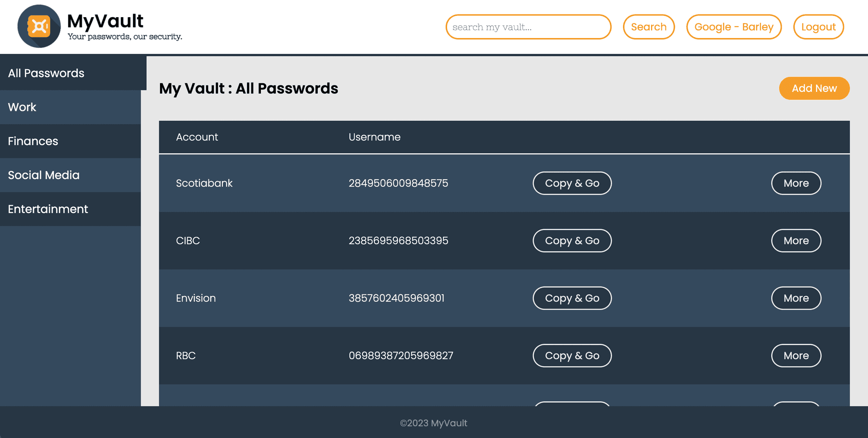Screen dimensions: 868x438
Task: Click Copy & Go for Scotiabank
Action: point(572,183)
